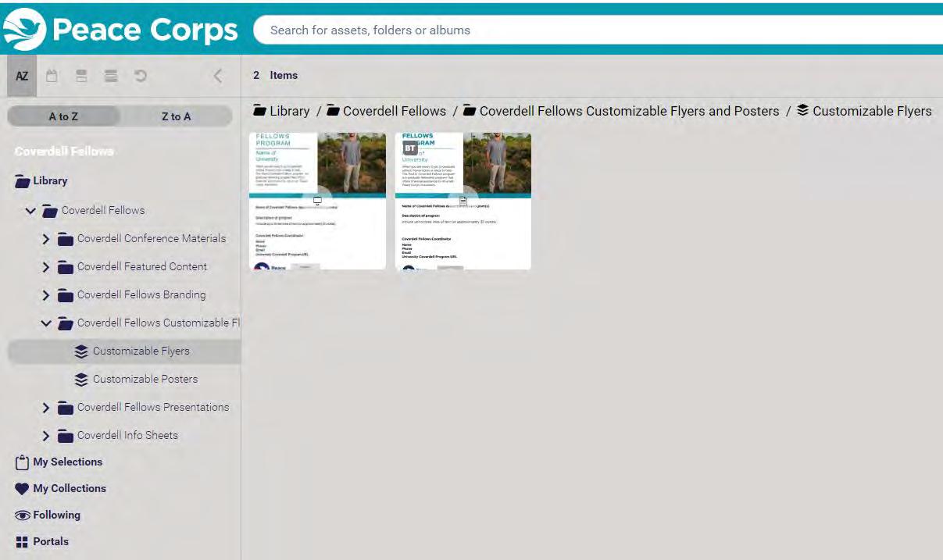Click folder icon of Coverdell Fellows Presentations
Image resolution: width=943 pixels, height=560 pixels.
(66, 408)
